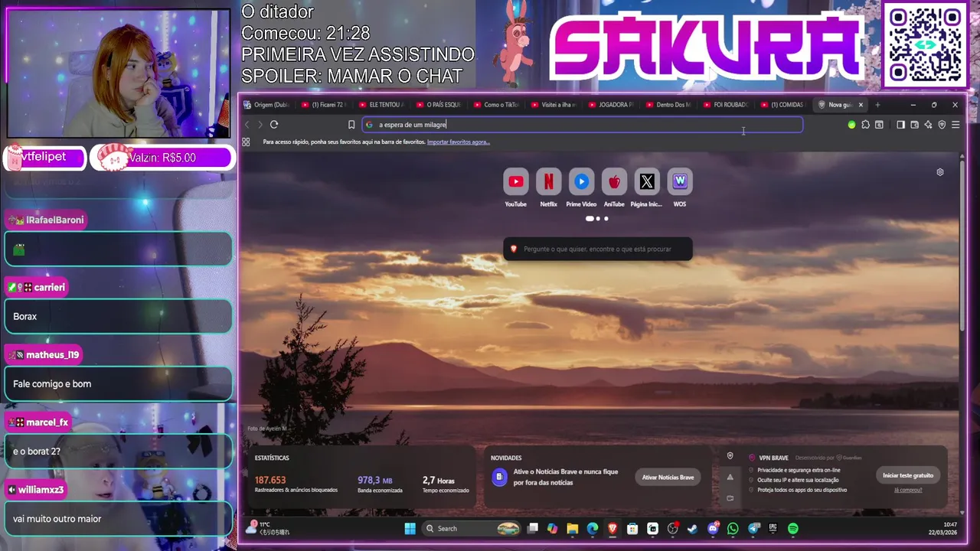This screenshot has height=551, width=980.
Task: Open File Explorer from the taskbar
Action: (x=573, y=528)
